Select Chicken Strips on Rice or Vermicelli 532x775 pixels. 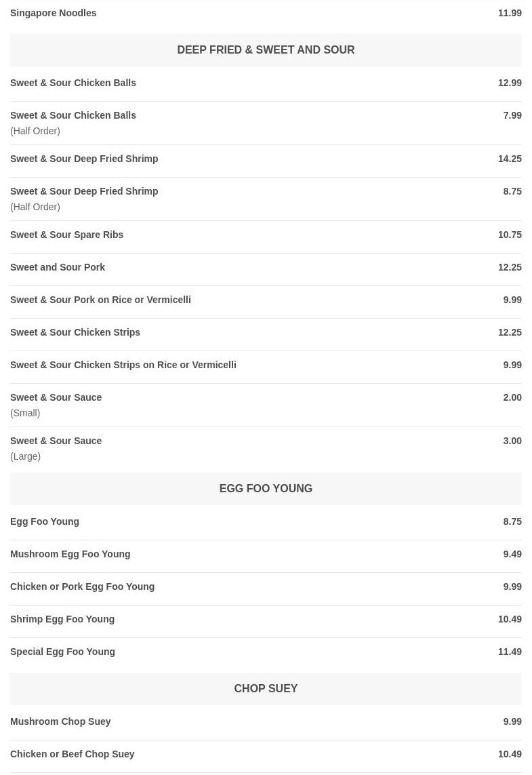(123, 365)
